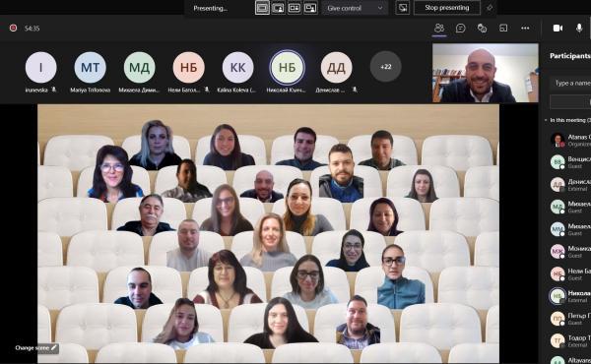Screen dimensions: 591x364
Task: Select the Mariya Trifonova participant avatar
Action: pos(90,67)
